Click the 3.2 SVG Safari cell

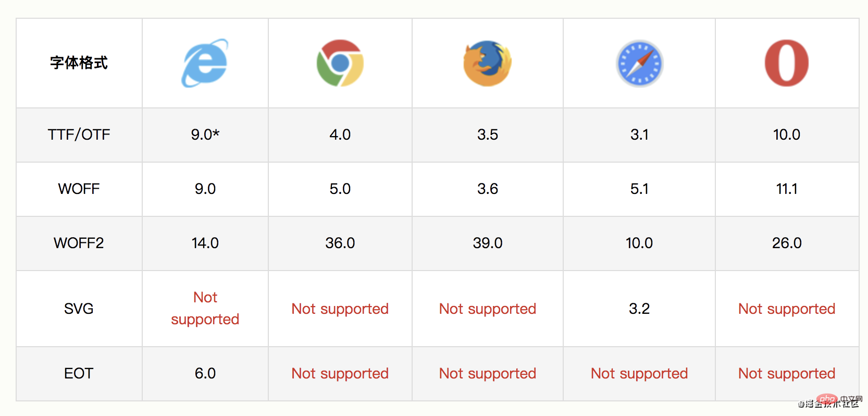[639, 309]
